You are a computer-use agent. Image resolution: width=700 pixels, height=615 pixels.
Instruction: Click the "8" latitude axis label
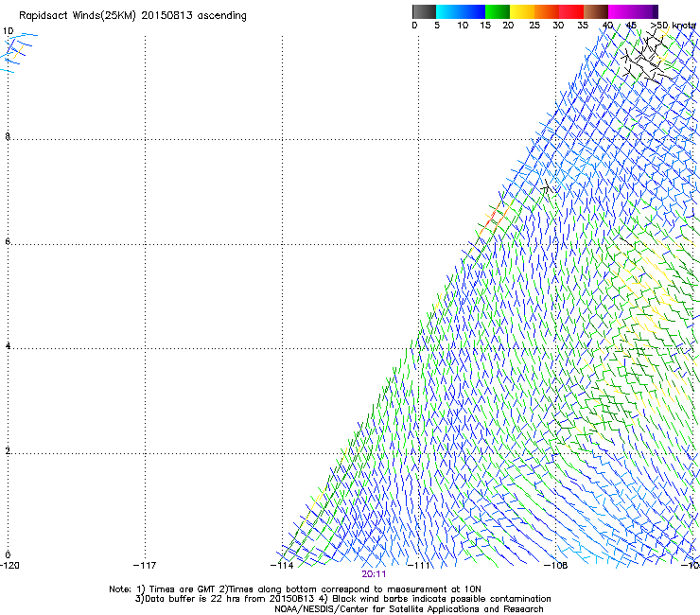[x=8, y=136]
